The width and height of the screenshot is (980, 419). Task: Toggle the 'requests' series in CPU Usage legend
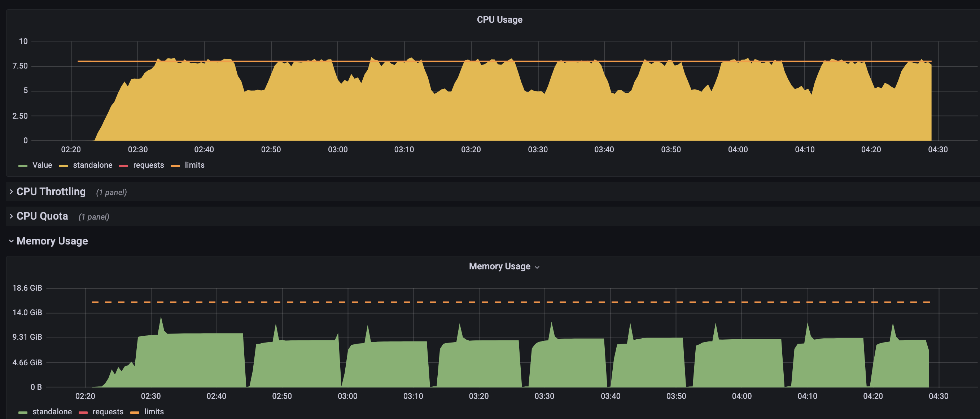click(x=148, y=165)
